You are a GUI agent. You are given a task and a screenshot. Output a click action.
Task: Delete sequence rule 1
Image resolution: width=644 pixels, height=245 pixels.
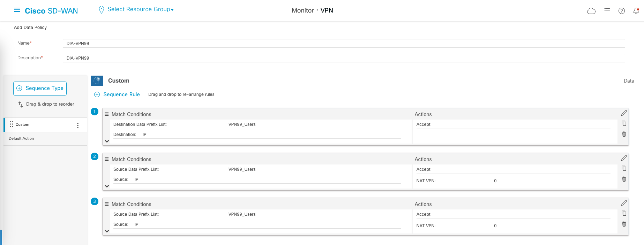tap(624, 134)
